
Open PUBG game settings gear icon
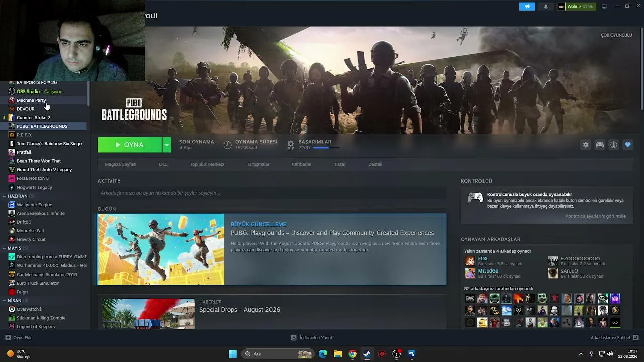(x=586, y=145)
